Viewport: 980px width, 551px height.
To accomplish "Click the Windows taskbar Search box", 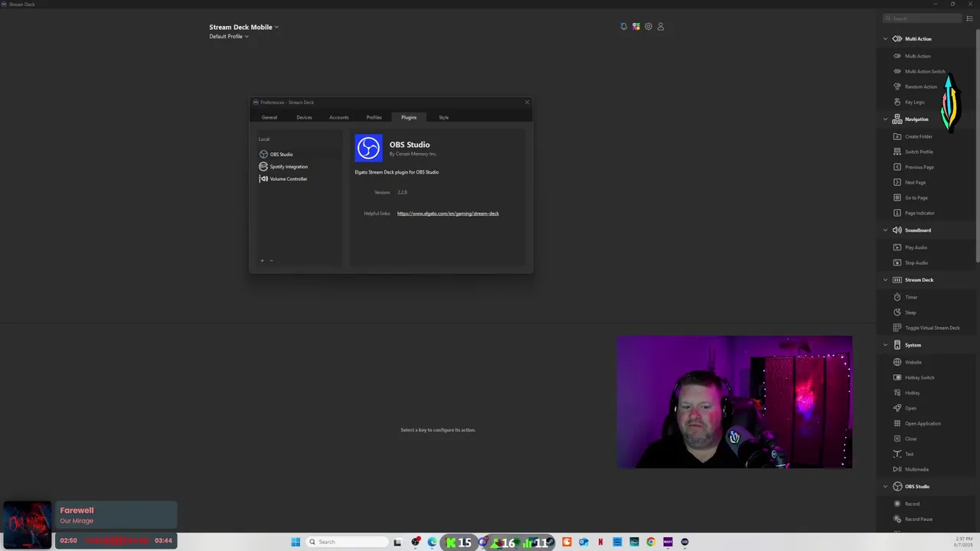I will [x=346, y=543].
